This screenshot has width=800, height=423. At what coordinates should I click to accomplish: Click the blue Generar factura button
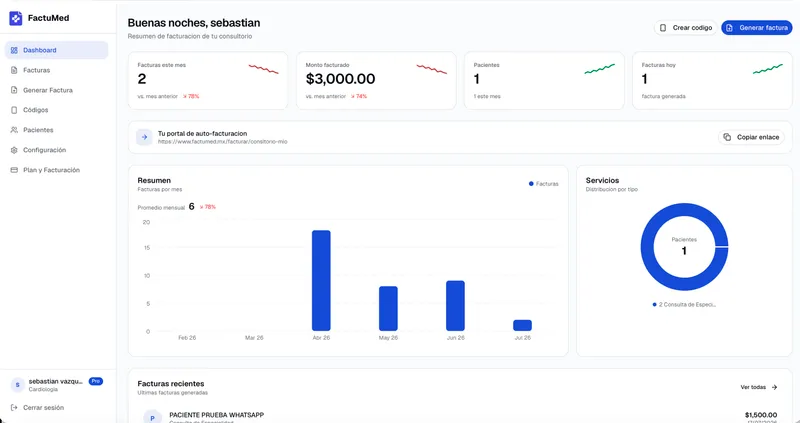(x=757, y=28)
